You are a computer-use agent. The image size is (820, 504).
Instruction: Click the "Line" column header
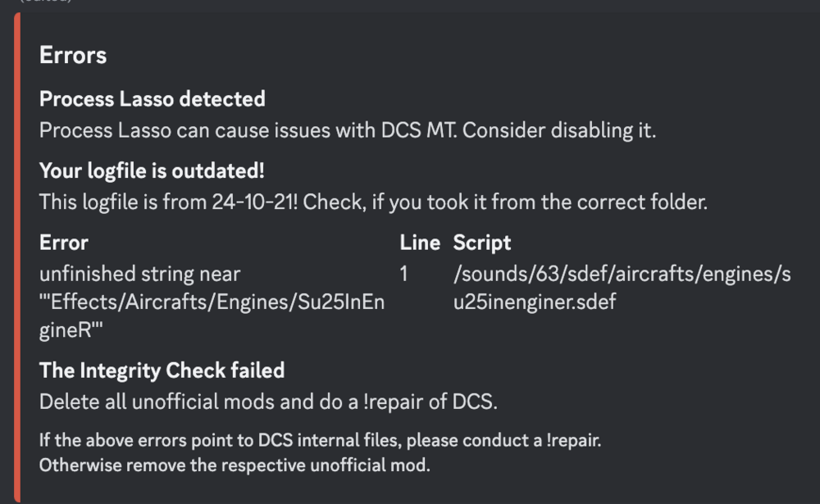420,243
